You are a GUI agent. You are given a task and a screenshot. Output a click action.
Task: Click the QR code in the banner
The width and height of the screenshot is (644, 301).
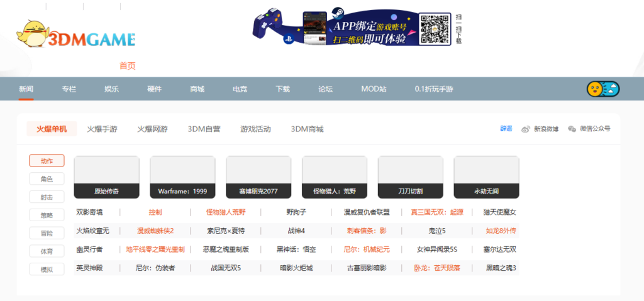point(435,29)
